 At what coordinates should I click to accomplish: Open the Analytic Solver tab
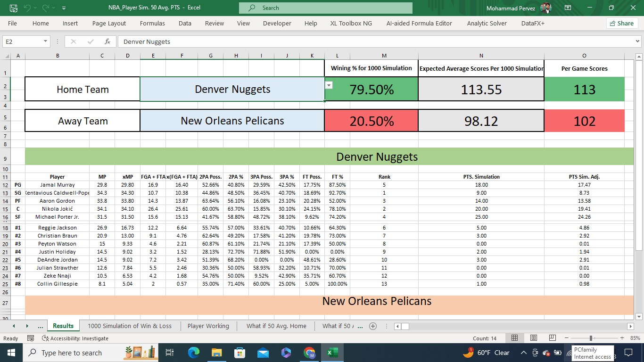[x=487, y=23]
